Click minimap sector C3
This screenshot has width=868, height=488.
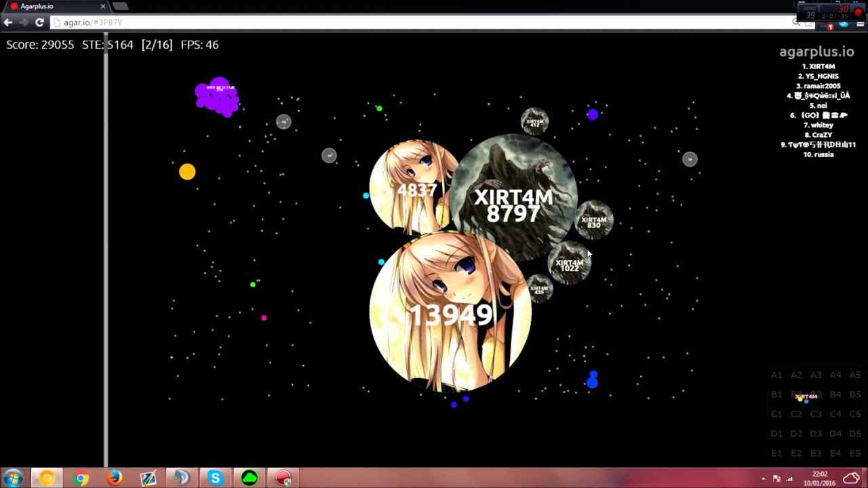pyautogui.click(x=816, y=414)
